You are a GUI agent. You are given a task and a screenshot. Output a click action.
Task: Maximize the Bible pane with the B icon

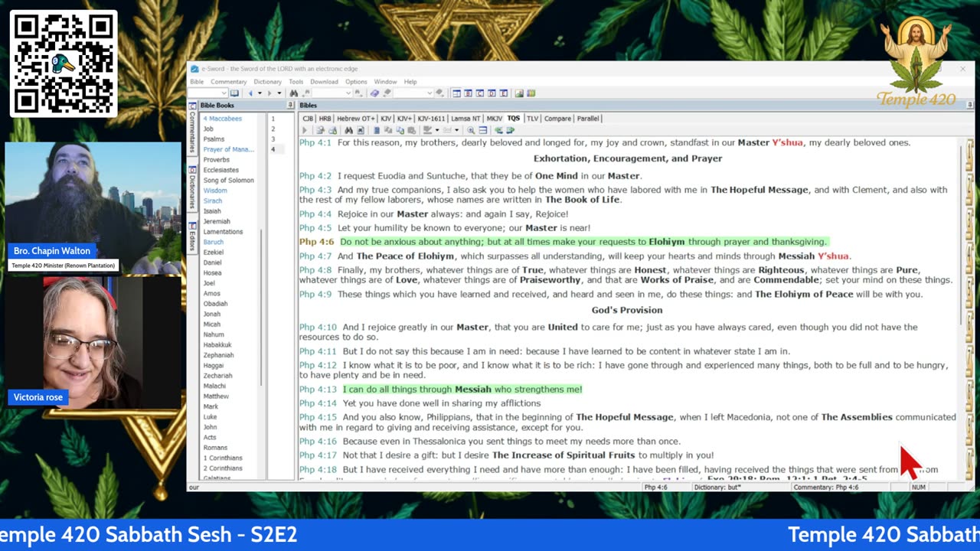point(468,93)
